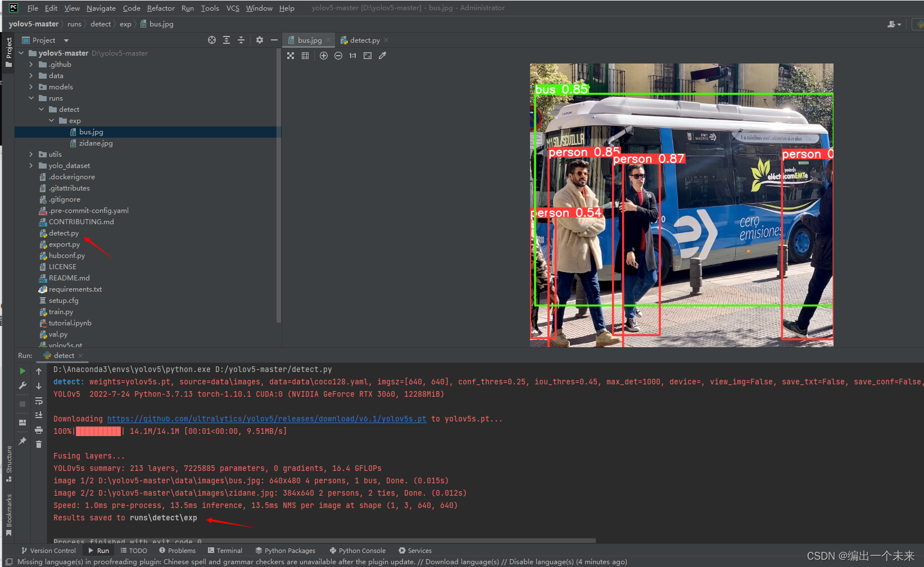The height and width of the screenshot is (567, 924).
Task: Open the Refactor menu
Action: 161,8
